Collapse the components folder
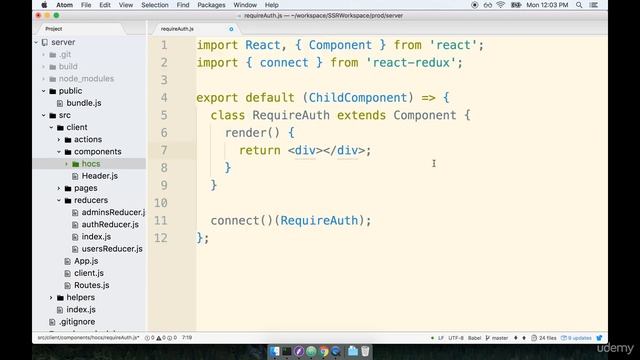 click(59, 151)
